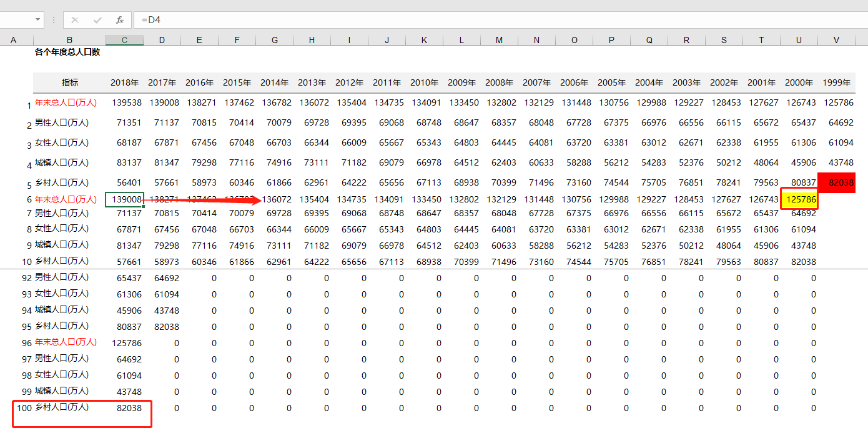Click the title cell 各个年度总人口数
The height and width of the screenshot is (433, 868).
coord(67,52)
